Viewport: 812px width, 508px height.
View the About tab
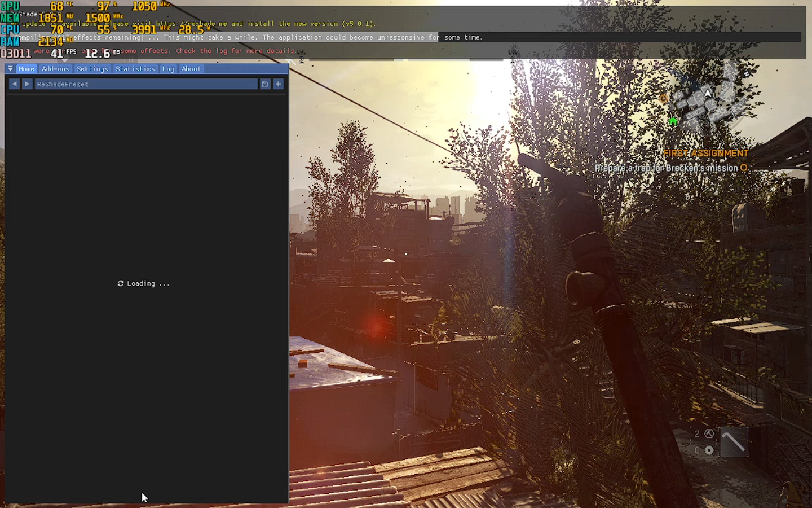coord(191,69)
